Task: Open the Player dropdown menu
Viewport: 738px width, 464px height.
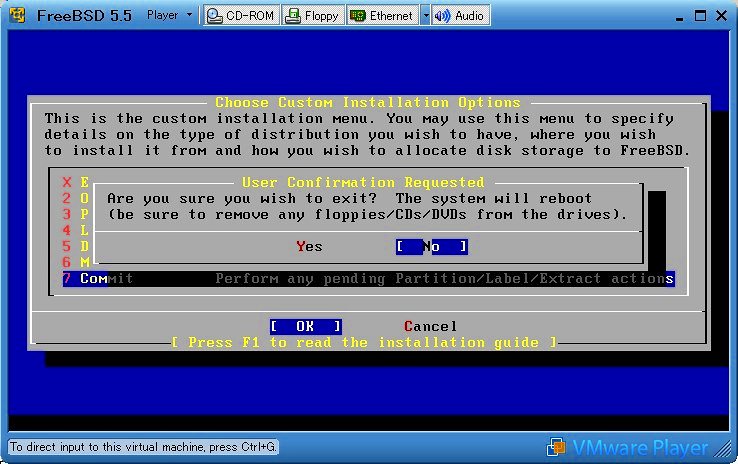Action: point(169,15)
